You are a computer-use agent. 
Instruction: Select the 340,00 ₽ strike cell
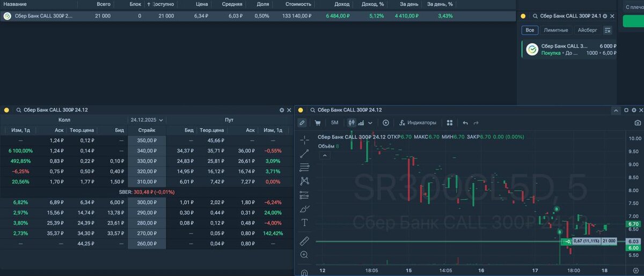(x=147, y=151)
